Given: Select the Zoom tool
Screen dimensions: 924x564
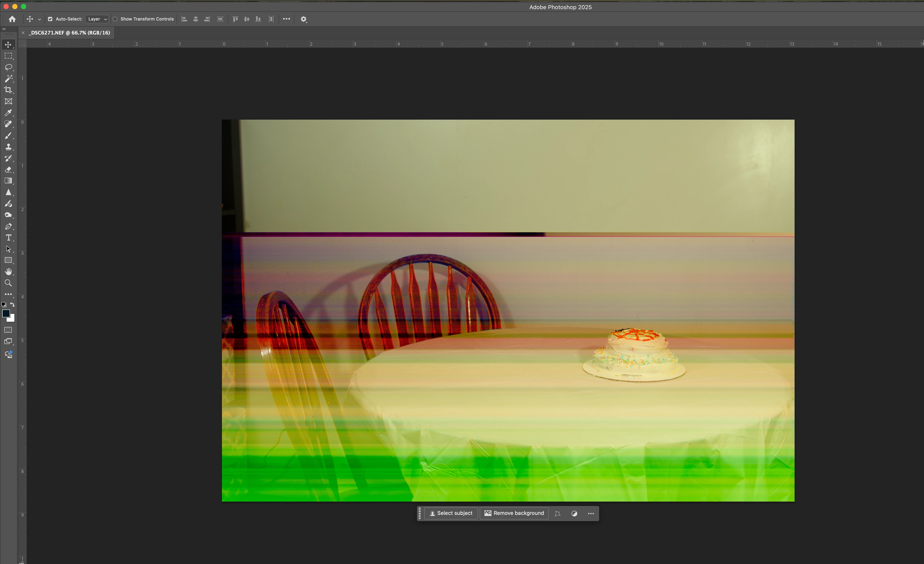Looking at the screenshot, I should 8,283.
